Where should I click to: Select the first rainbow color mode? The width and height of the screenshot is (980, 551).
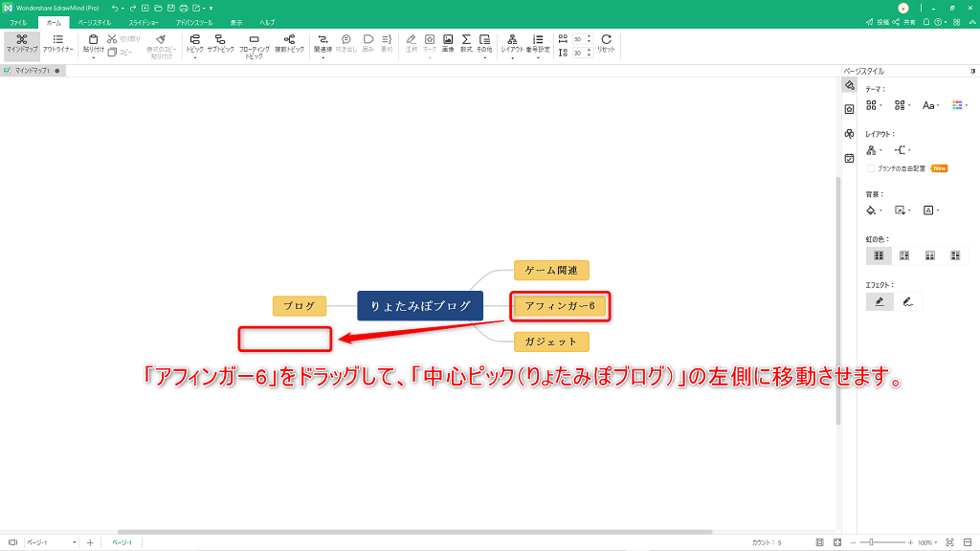click(x=879, y=255)
